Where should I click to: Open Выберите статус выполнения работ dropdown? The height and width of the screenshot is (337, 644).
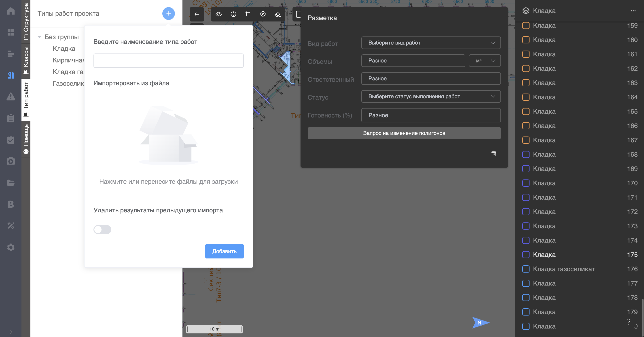click(431, 97)
